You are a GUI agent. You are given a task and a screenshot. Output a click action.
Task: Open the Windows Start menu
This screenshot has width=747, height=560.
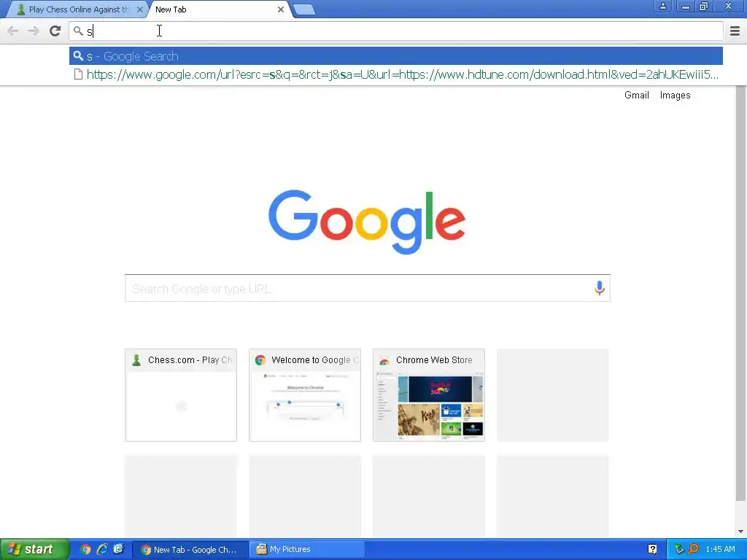pos(34,550)
